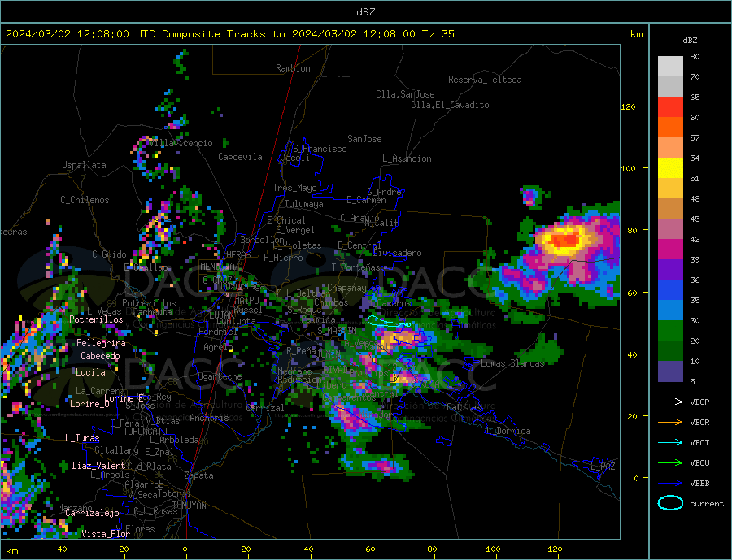Image resolution: width=732 pixels, height=560 pixels.
Task: Click the C_Chilenos place label
Action: tap(85, 200)
